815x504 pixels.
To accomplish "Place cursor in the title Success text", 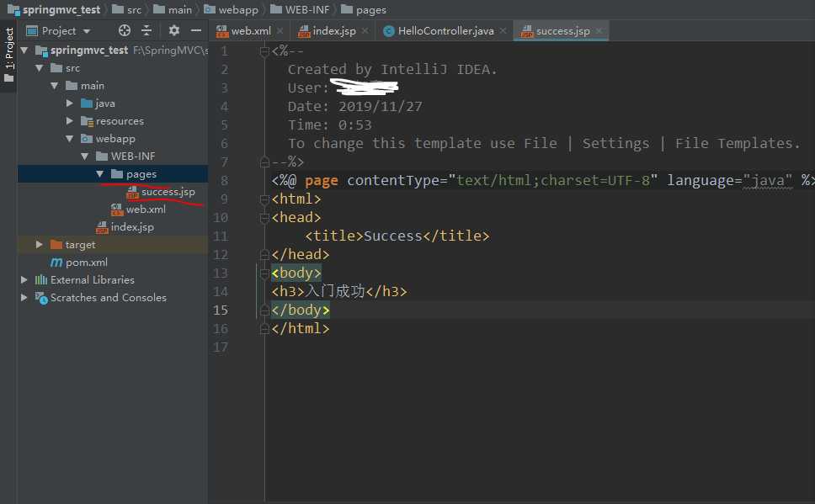I will 393,236.
